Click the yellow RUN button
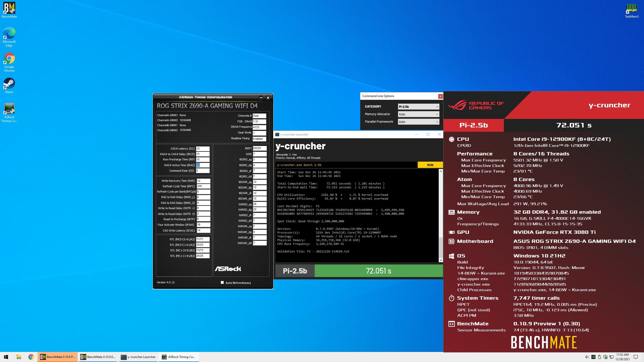644x362 pixels. click(430, 165)
